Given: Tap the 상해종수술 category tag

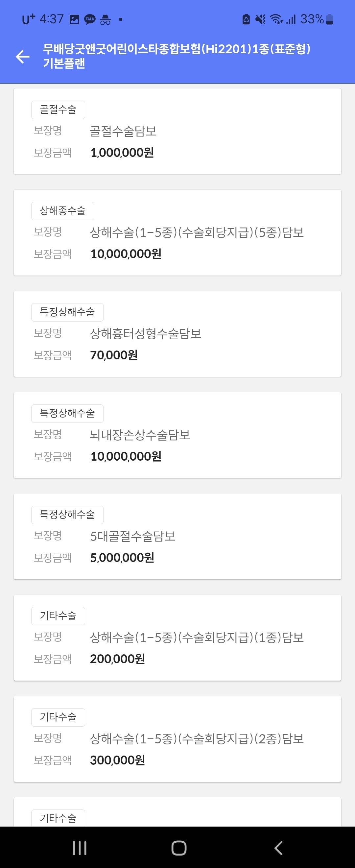Looking at the screenshot, I should click(63, 211).
